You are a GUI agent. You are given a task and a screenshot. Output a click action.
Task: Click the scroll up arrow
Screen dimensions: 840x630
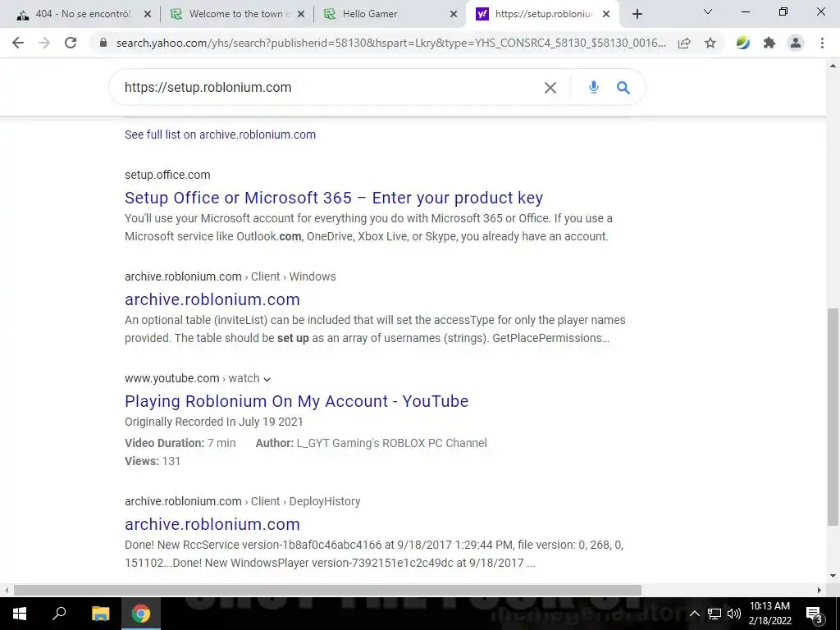[x=833, y=66]
